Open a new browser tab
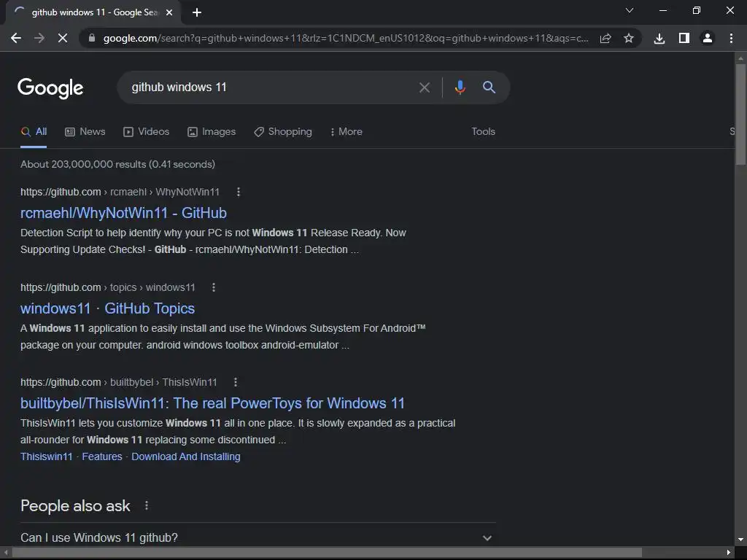Image resolution: width=747 pixels, height=560 pixels. [197, 12]
